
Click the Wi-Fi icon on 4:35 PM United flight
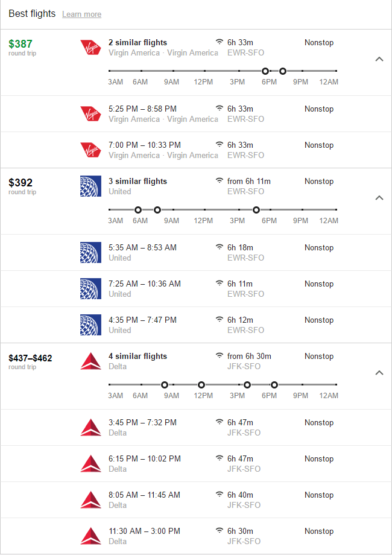219,320
